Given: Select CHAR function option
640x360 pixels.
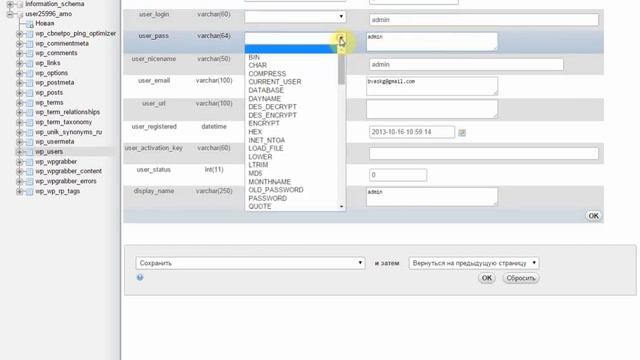Looking at the screenshot, I should coord(258,65).
